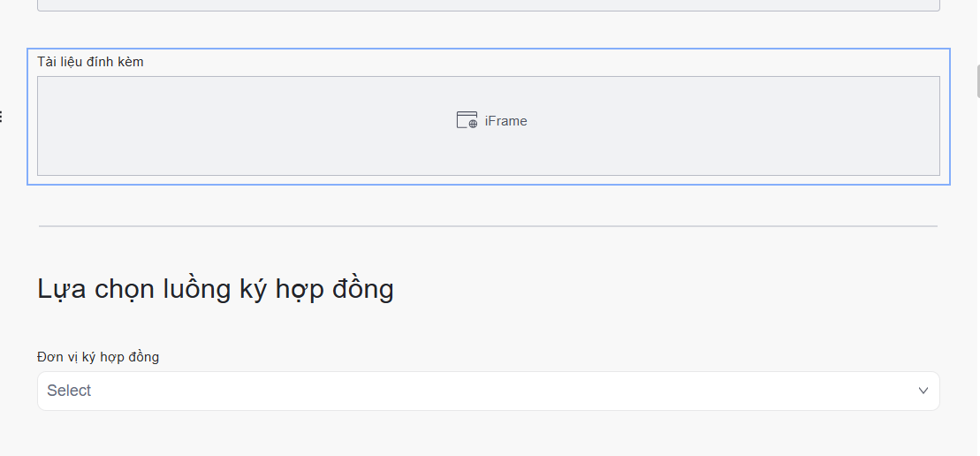
Task: Click the chevron arrow in the Select box
Action: (x=923, y=391)
